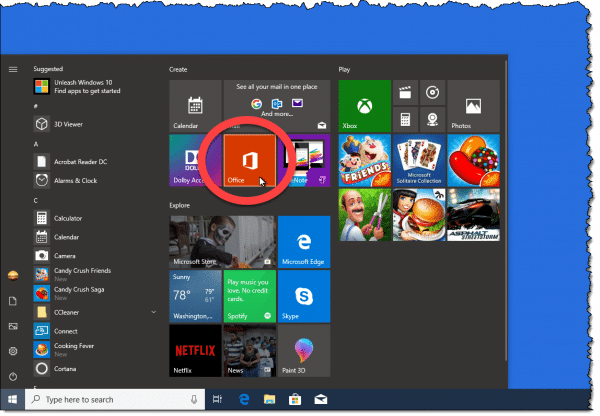Image resolution: width=600 pixels, height=416 pixels.
Task: Launch Microsoft Solitaire Collection tile
Action: pyautogui.click(x=419, y=160)
